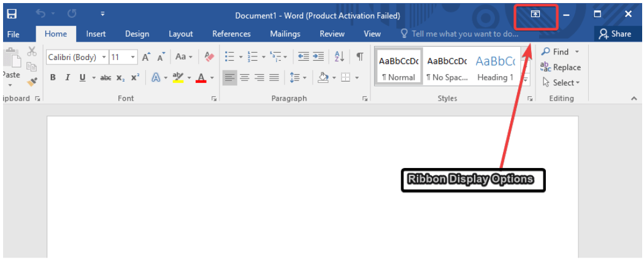Open the File menu tab
Image resolution: width=644 pixels, height=260 pixels.
tap(13, 34)
